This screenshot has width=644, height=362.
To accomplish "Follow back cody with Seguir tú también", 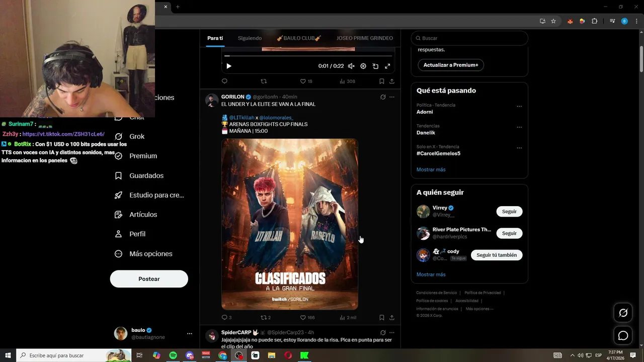I will tap(497, 255).
